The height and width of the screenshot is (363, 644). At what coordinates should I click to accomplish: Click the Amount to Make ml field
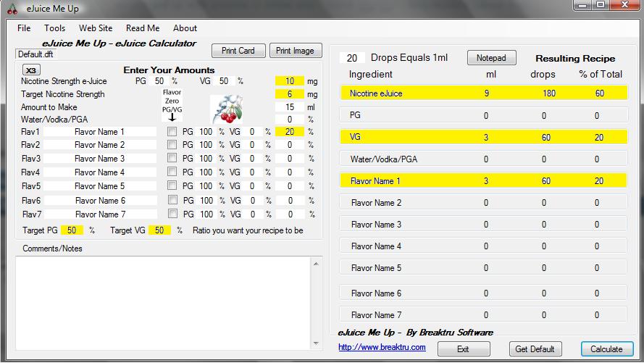pos(290,107)
